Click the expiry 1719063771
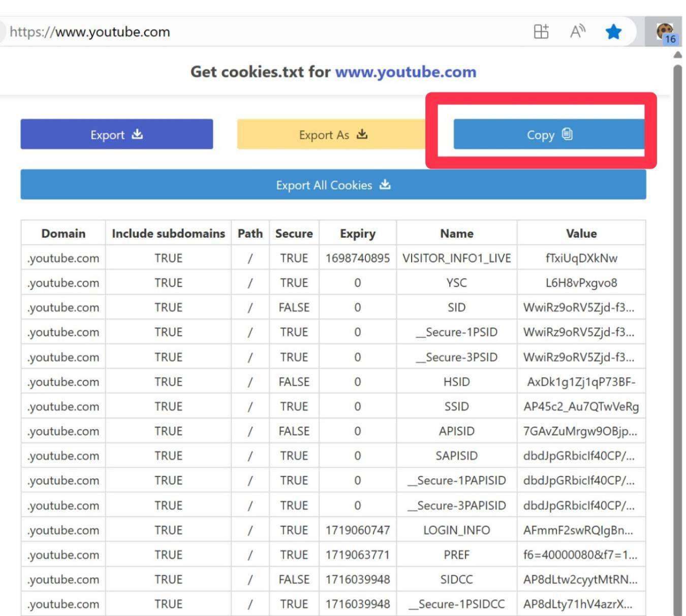 [x=358, y=555]
